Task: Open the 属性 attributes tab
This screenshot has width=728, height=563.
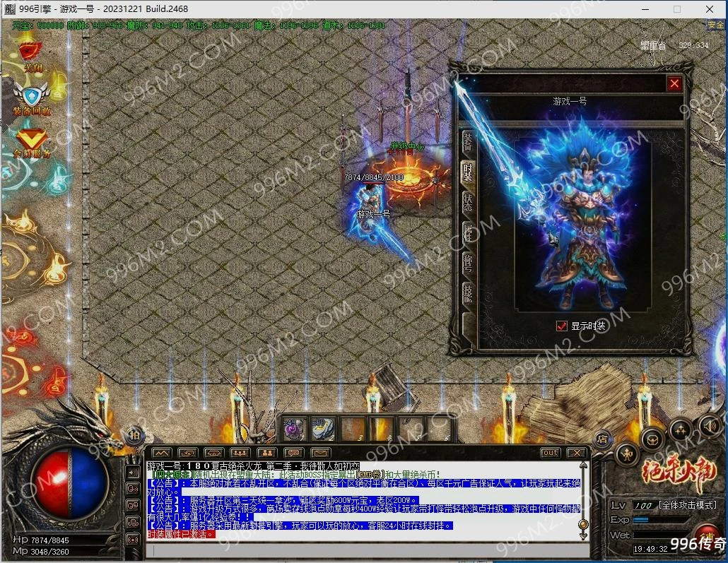Action: tap(468, 232)
